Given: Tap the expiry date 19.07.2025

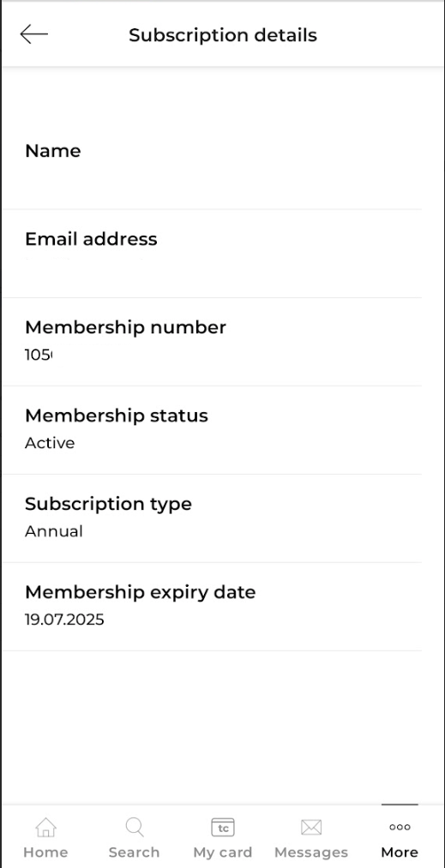Looking at the screenshot, I should 64,620.
